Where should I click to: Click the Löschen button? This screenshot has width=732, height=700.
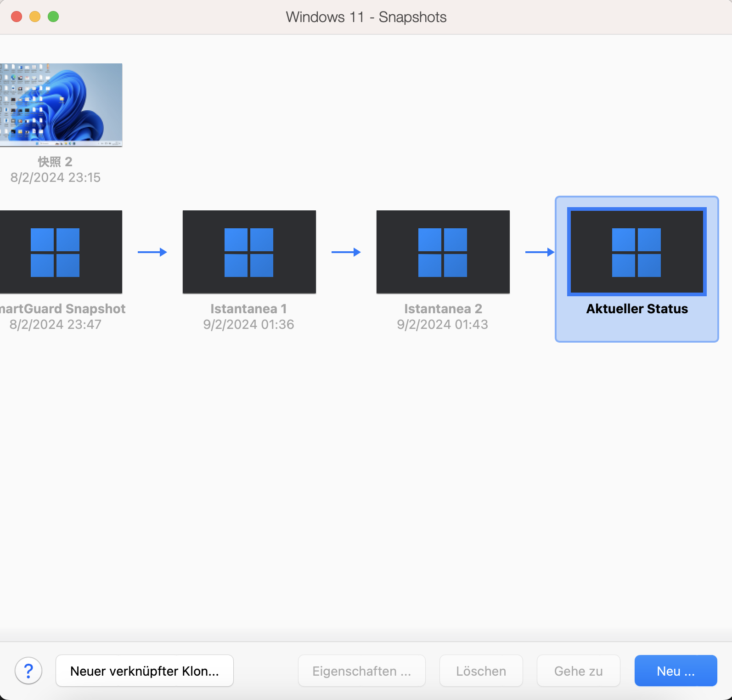(481, 671)
